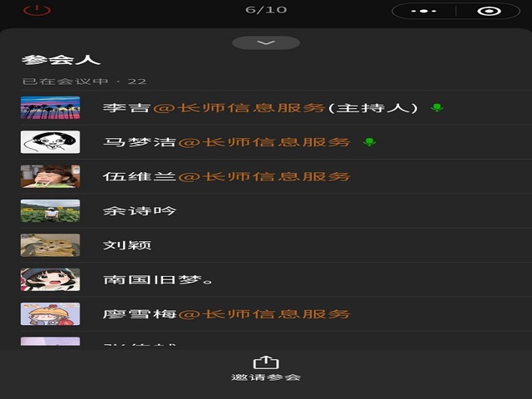Click the circular target close icon
532x399 pixels.
pyautogui.click(x=489, y=11)
